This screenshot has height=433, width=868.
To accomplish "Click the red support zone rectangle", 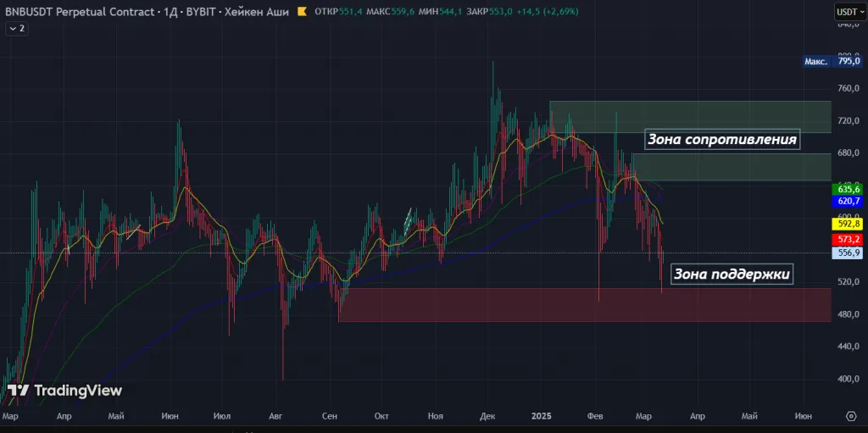I will (x=509, y=305).
